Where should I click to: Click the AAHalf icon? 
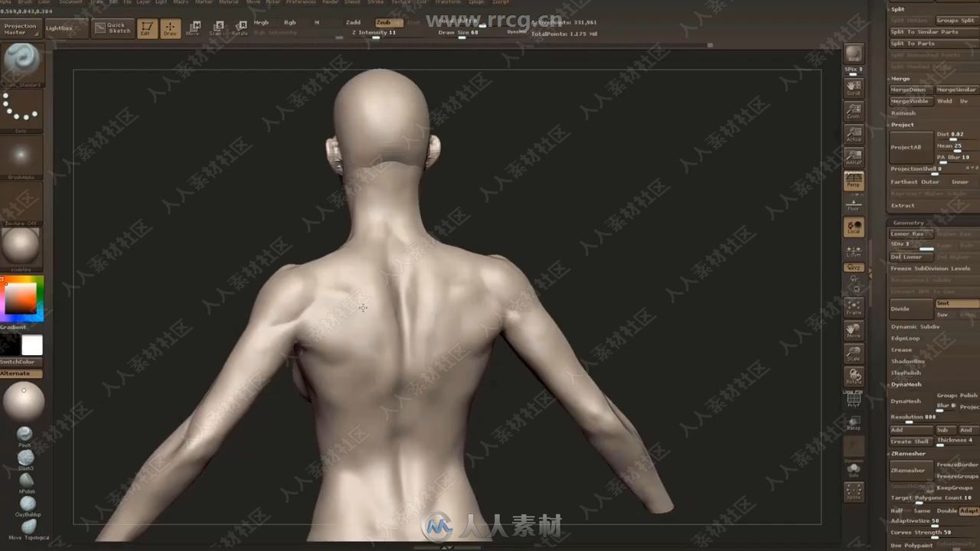coord(854,158)
